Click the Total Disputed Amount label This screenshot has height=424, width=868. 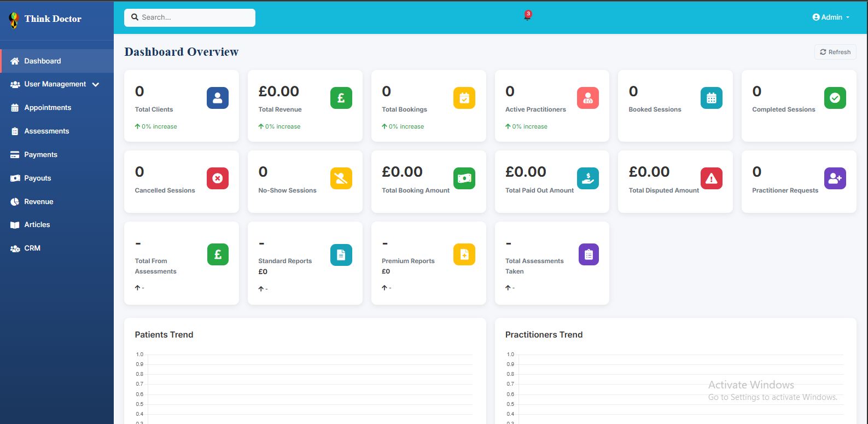663,190
